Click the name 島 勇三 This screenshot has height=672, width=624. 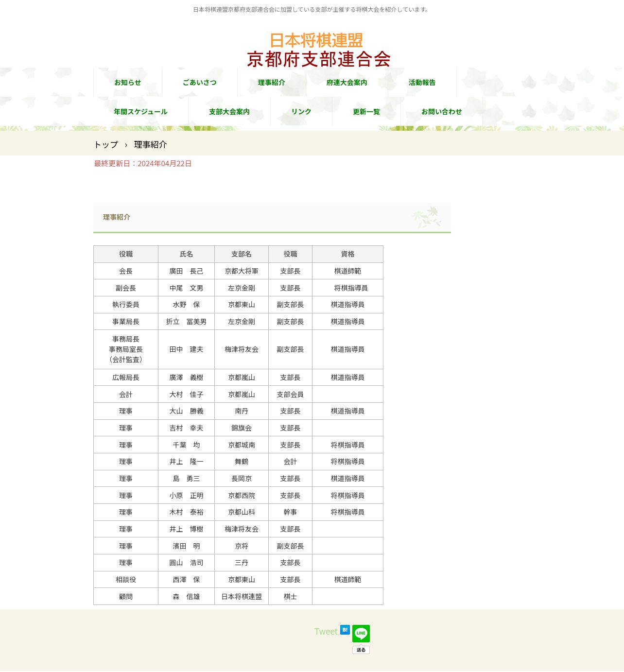pyautogui.click(x=186, y=479)
